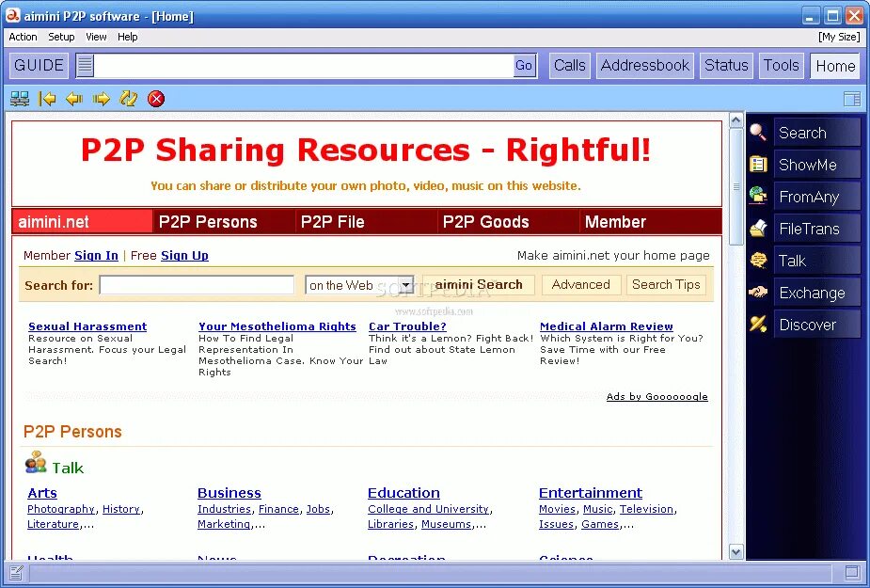Click the network computers icon in toolbar

pos(20,99)
